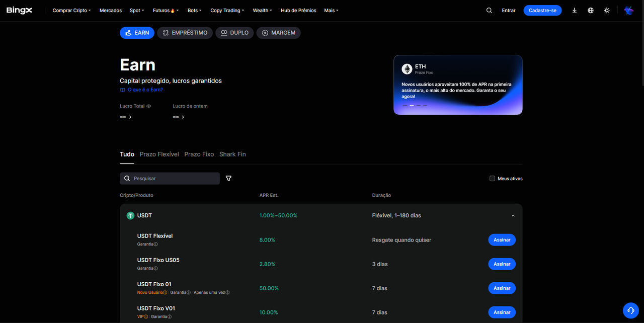The image size is (644, 323).
Task: Go to Mercados in the header
Action: 111,10
